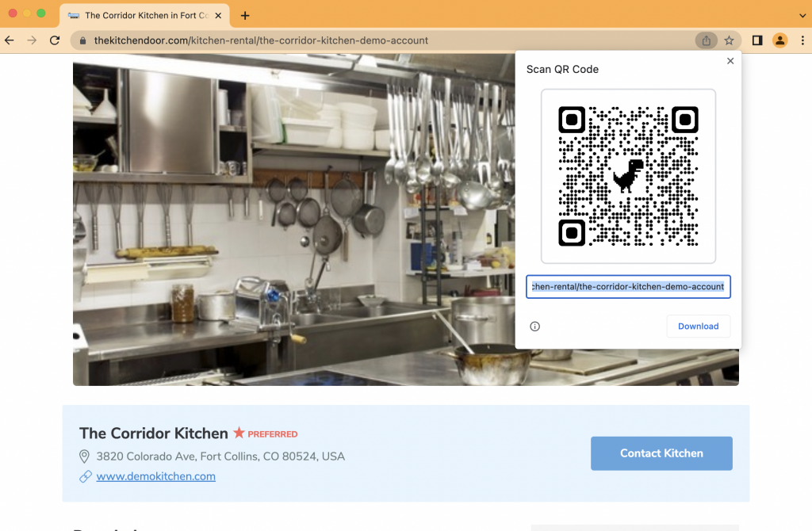Go forward to the next page
This screenshot has width=812, height=531.
tap(32, 40)
